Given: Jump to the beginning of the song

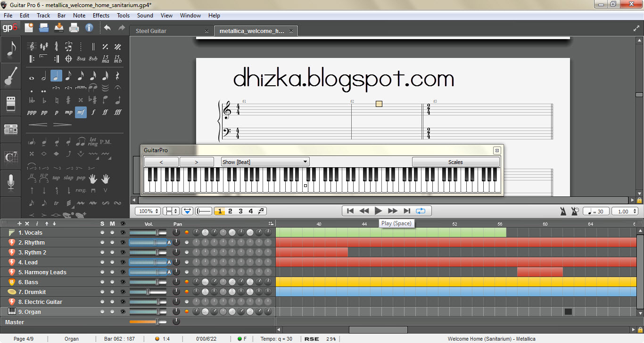Looking at the screenshot, I should point(350,211).
